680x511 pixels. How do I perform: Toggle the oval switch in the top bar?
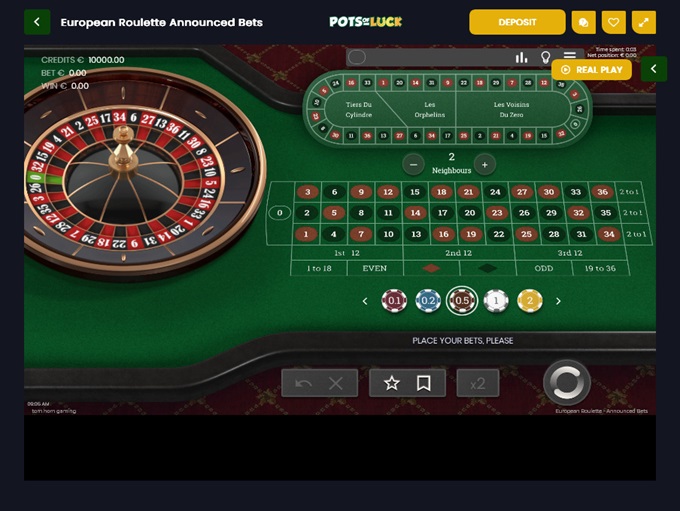[x=357, y=57]
